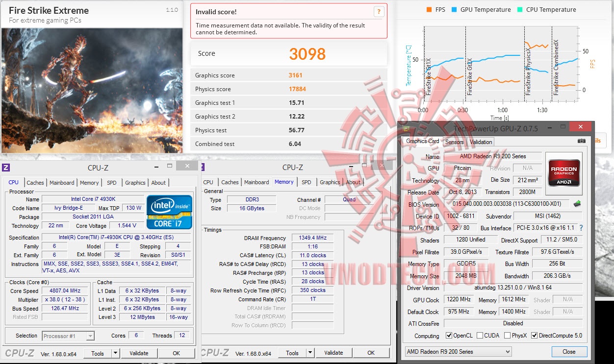Image resolution: width=614 pixels, height=364 pixels.
Task: Click the teal CPU Temperature legend swatch
Action: pyautogui.click(x=520, y=9)
